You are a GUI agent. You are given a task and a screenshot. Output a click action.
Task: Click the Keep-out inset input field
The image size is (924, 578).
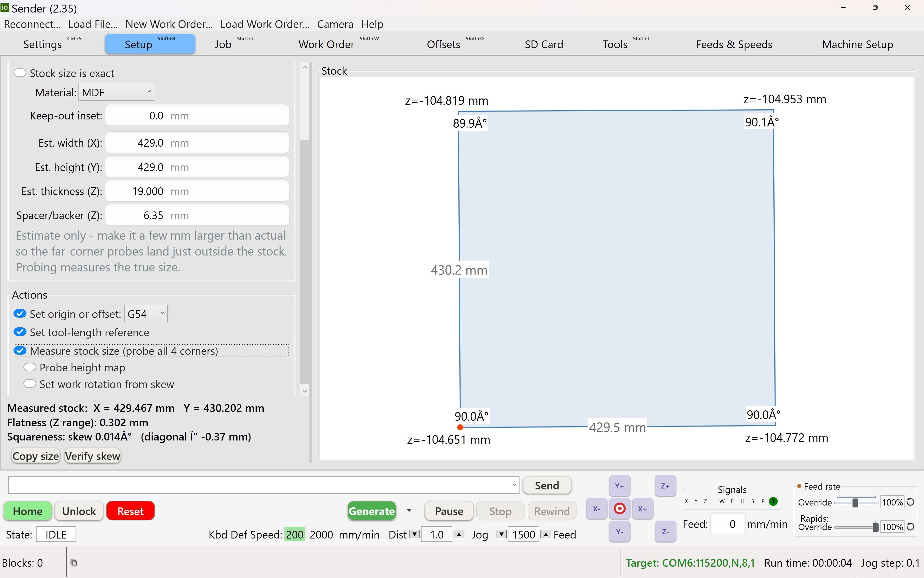click(x=197, y=115)
